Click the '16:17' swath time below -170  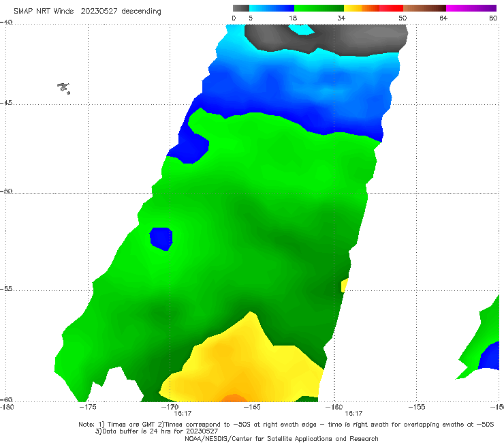pyautogui.click(x=183, y=414)
